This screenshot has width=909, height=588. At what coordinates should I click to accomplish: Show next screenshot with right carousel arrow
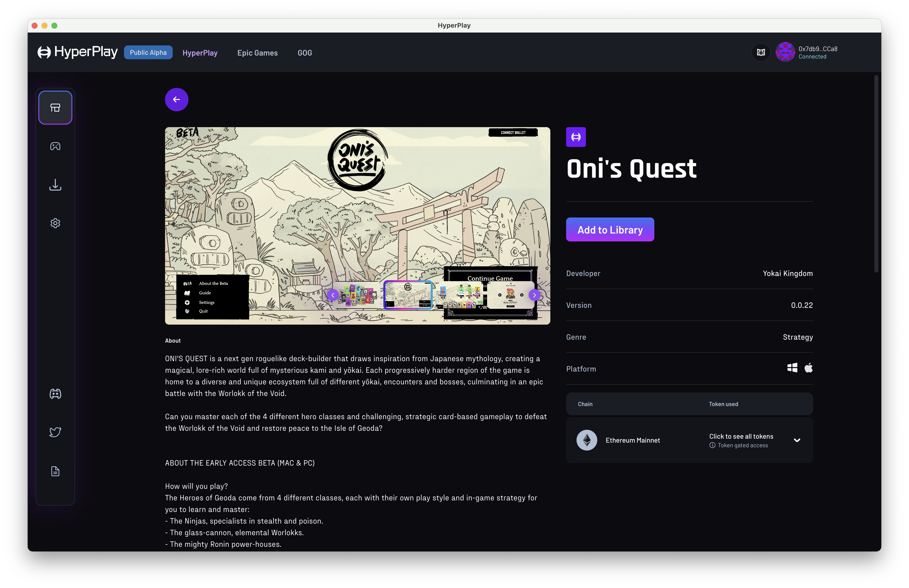pyautogui.click(x=534, y=295)
